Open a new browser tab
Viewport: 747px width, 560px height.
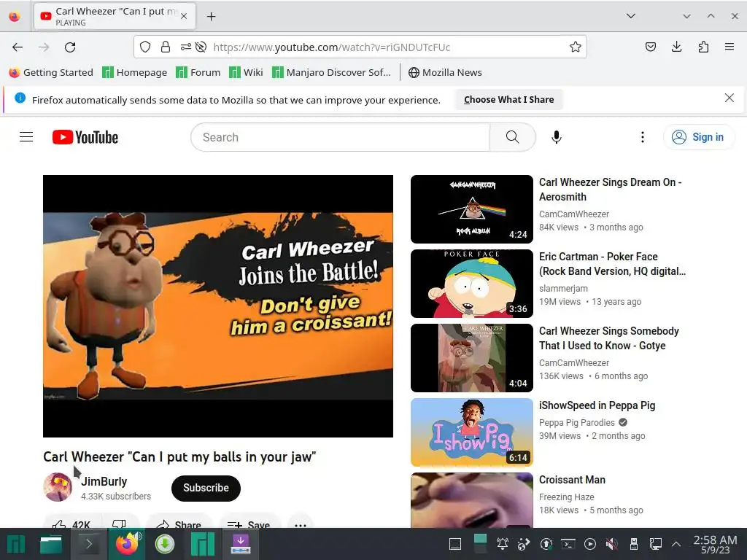pos(211,17)
